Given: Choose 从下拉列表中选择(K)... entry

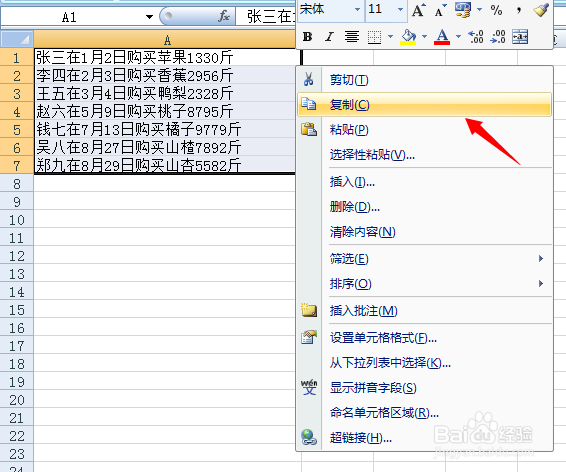Looking at the screenshot, I should (x=424, y=363).
